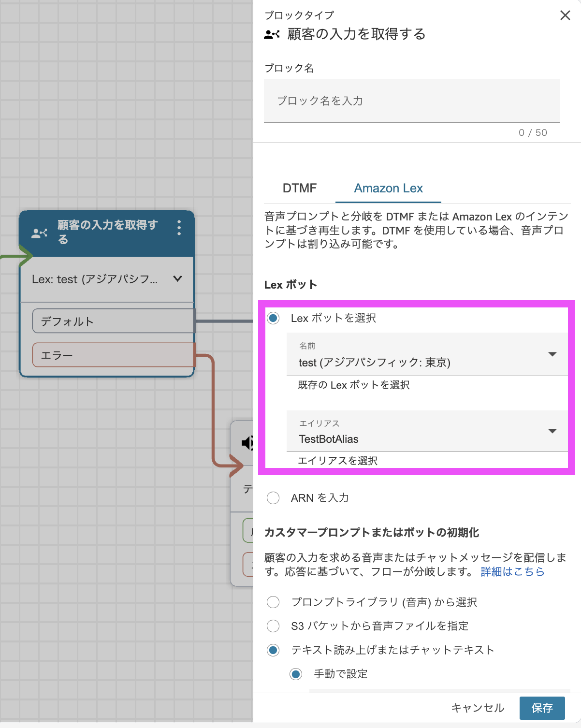Click the 'エイリアスを選択' helper text
Screen dimensions: 581x728
[x=337, y=461]
